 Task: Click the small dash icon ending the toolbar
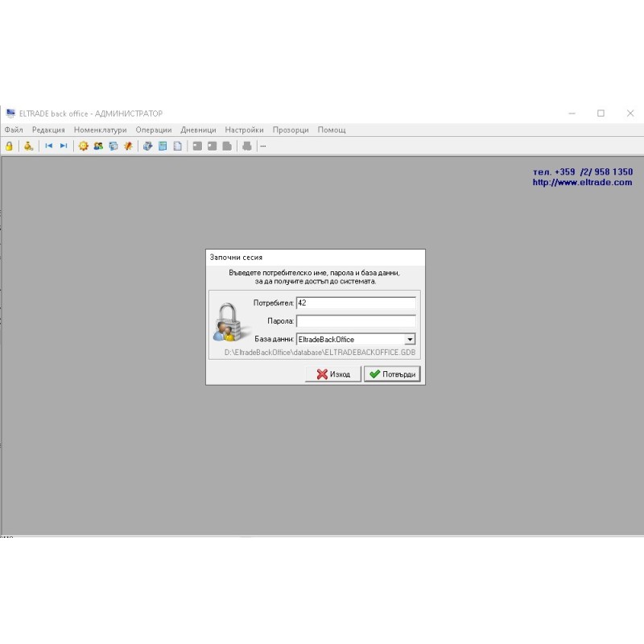(263, 147)
